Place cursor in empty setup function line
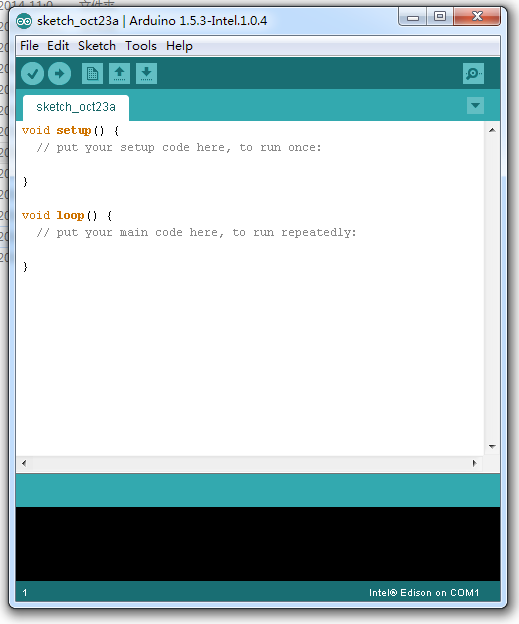Viewport: 519px width, 624px height. [250, 164]
